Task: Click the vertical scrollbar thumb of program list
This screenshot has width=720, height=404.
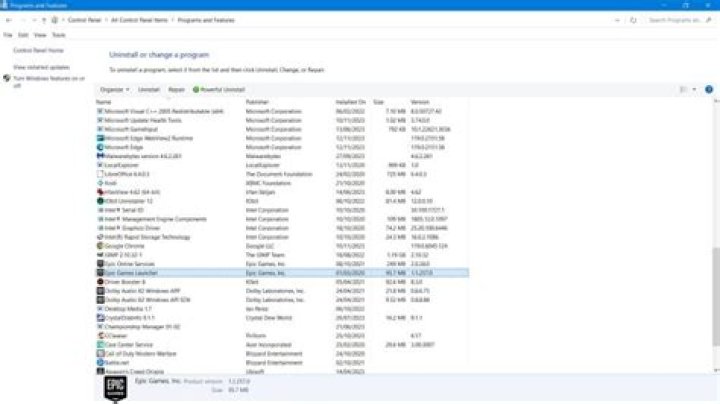Action: (716, 296)
